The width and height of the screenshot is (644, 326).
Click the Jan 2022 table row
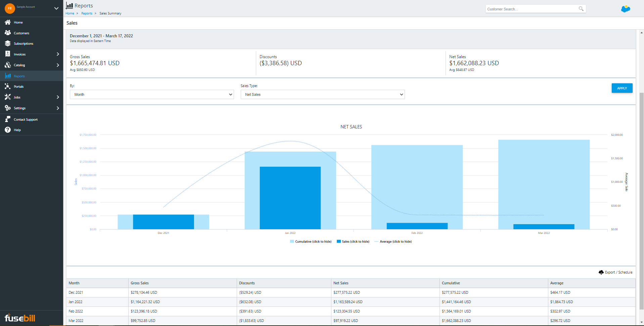coord(351,302)
